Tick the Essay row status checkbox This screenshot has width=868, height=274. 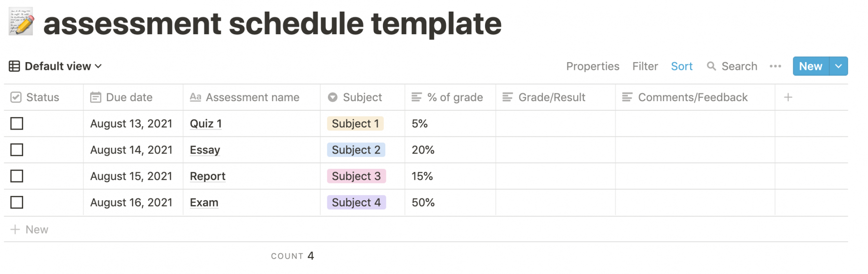[17, 150]
